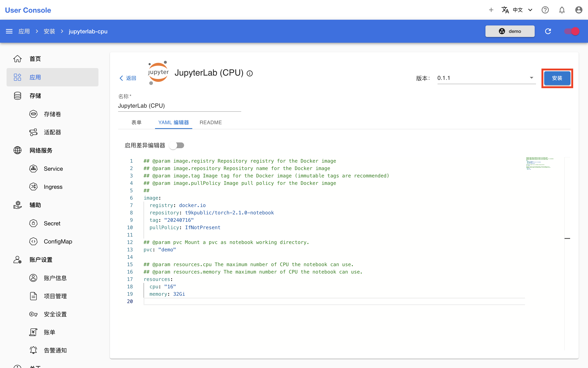Viewport: 588px width, 368px height.
Task: Click the blue 安装 install button
Action: [557, 78]
